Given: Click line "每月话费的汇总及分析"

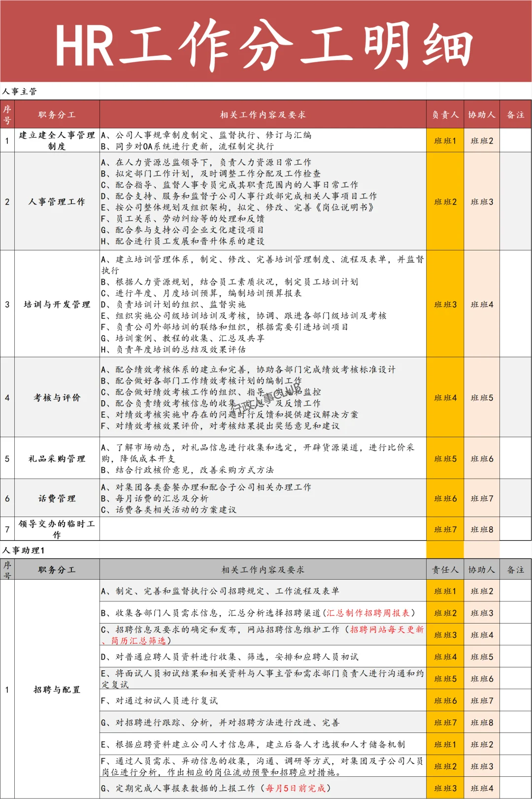Looking at the screenshot, I should coord(155,498).
